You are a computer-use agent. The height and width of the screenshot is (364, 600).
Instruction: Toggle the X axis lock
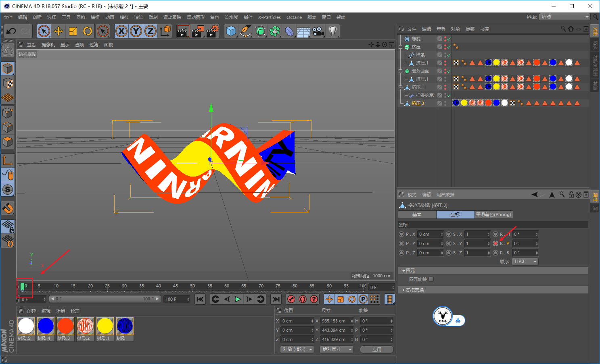pyautogui.click(x=121, y=31)
